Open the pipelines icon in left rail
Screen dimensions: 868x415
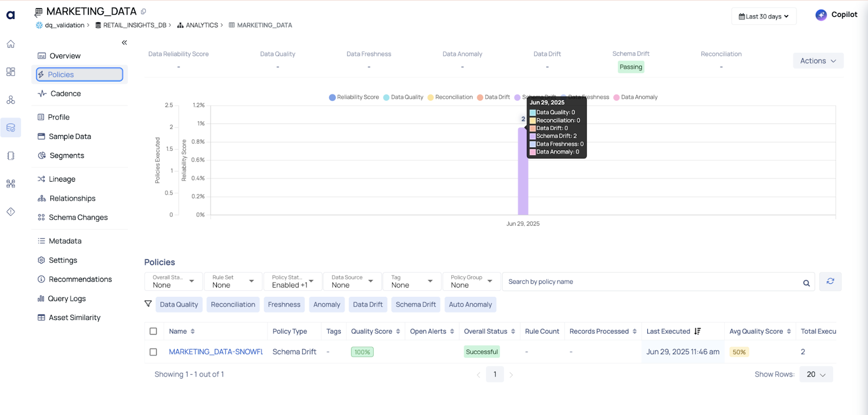10,184
